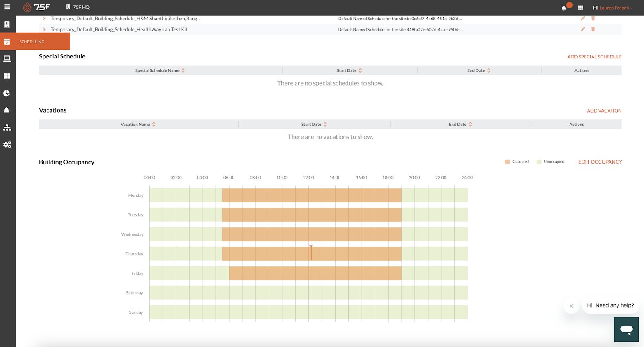Open the chat support widget
The width and height of the screenshot is (644, 347).
click(x=626, y=329)
